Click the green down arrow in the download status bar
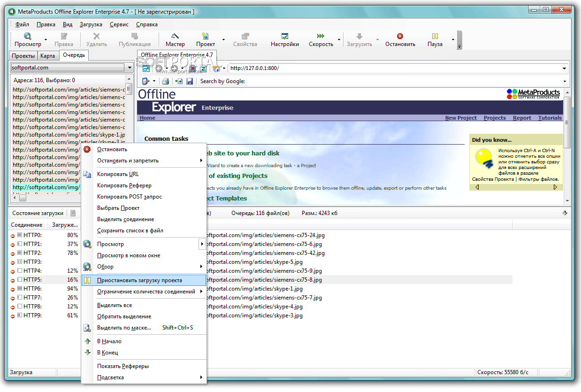Image resolution: width=581 pixels, height=392 pixels. (x=565, y=213)
